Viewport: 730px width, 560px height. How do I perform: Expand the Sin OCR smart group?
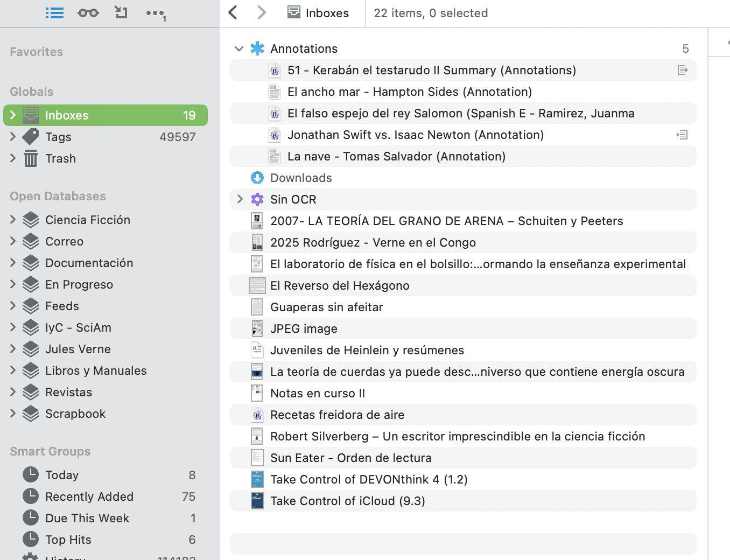tap(240, 199)
